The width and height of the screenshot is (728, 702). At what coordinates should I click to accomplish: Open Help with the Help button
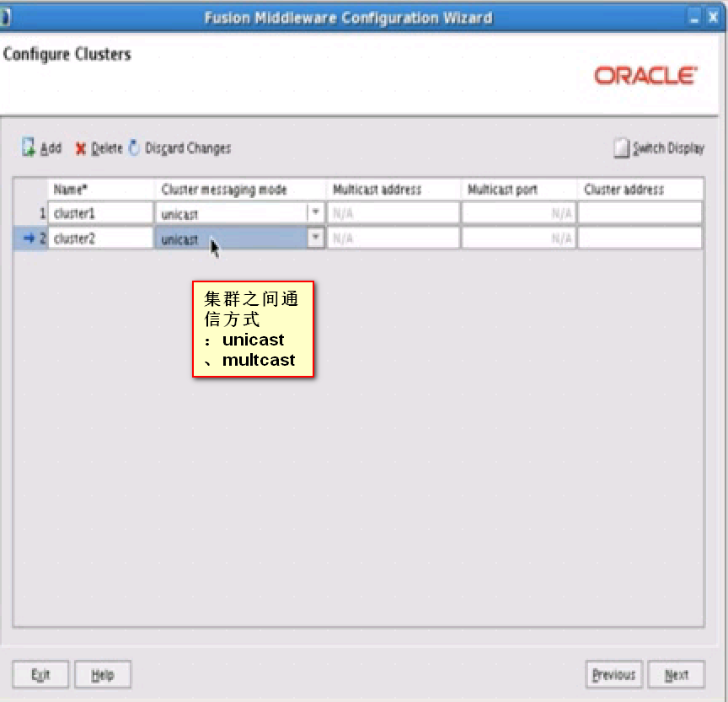103,674
